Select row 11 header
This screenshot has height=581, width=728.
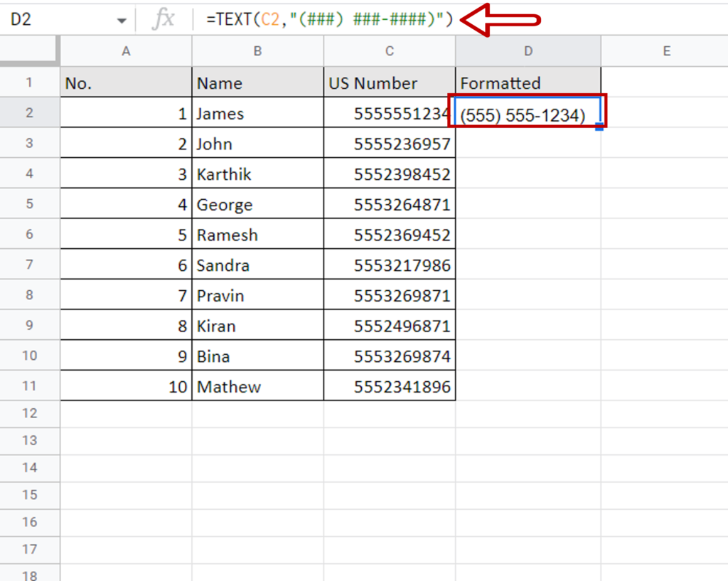pos(30,385)
